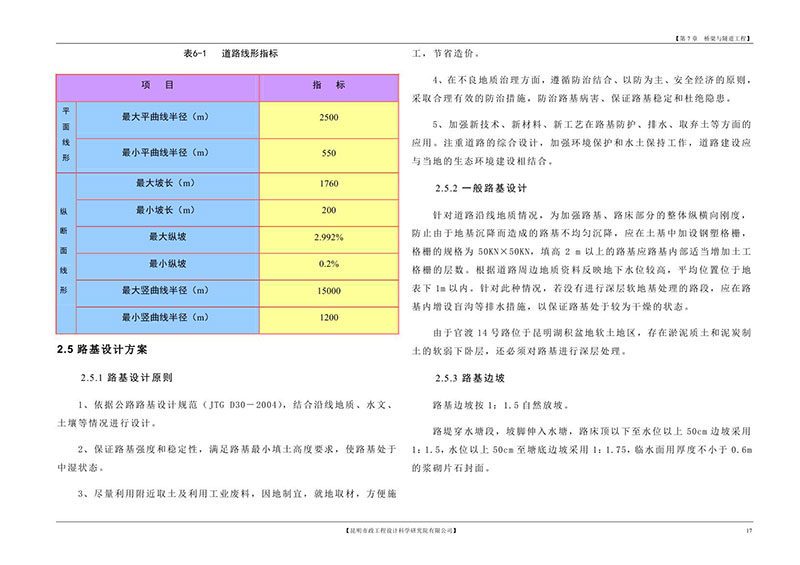
Task: Select the 指标 table header cell
Action: (328, 85)
